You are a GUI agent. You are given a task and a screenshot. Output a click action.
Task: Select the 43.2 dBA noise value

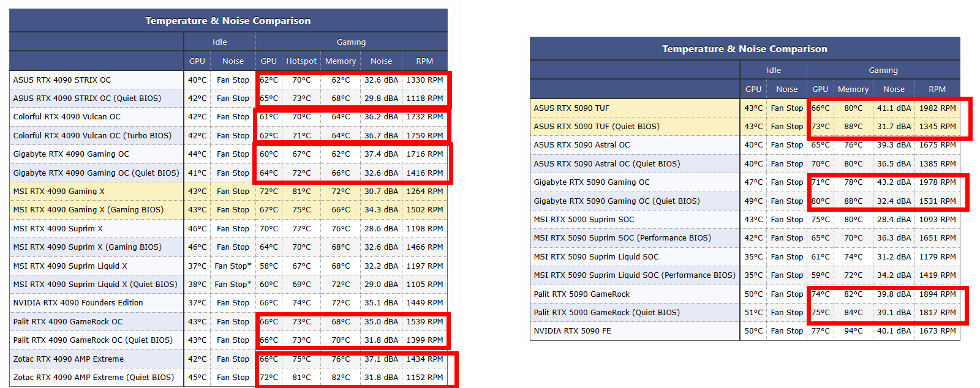894,182
